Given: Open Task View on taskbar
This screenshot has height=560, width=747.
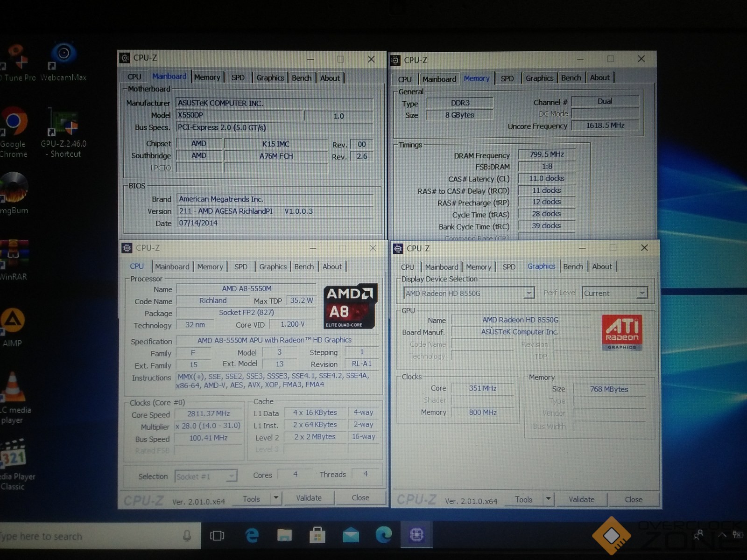Looking at the screenshot, I should click(x=217, y=536).
